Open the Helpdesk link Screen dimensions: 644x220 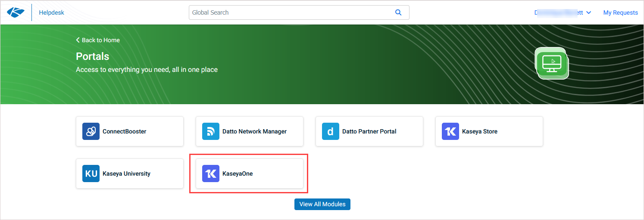51,12
